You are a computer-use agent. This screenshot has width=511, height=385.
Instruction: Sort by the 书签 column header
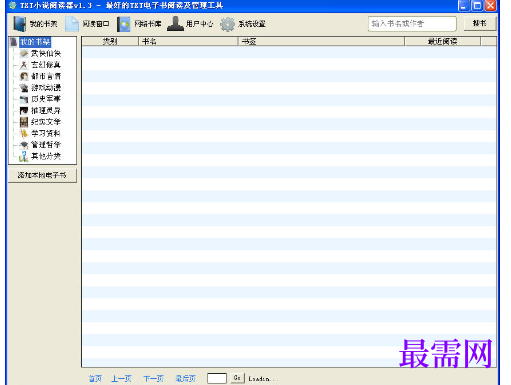321,41
